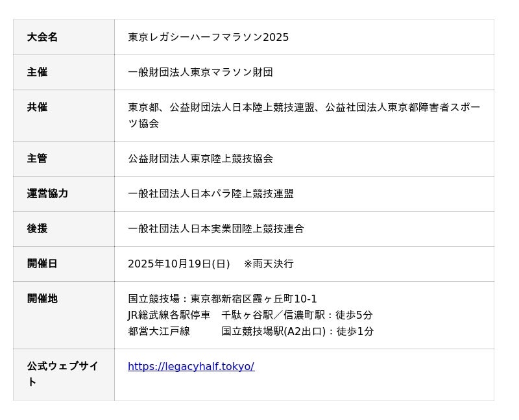The width and height of the screenshot is (519, 420).
Task: Select the 公式ウェブサイト label cell
Action: click(62, 374)
